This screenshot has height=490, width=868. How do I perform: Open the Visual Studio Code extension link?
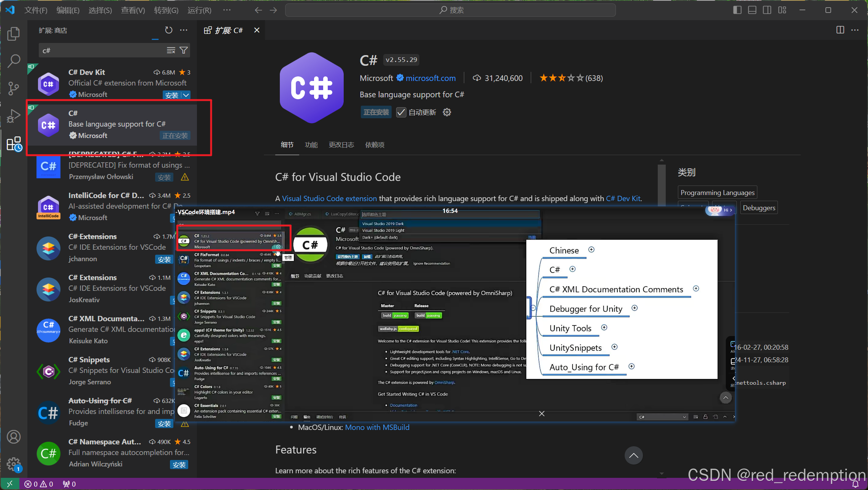pos(329,198)
